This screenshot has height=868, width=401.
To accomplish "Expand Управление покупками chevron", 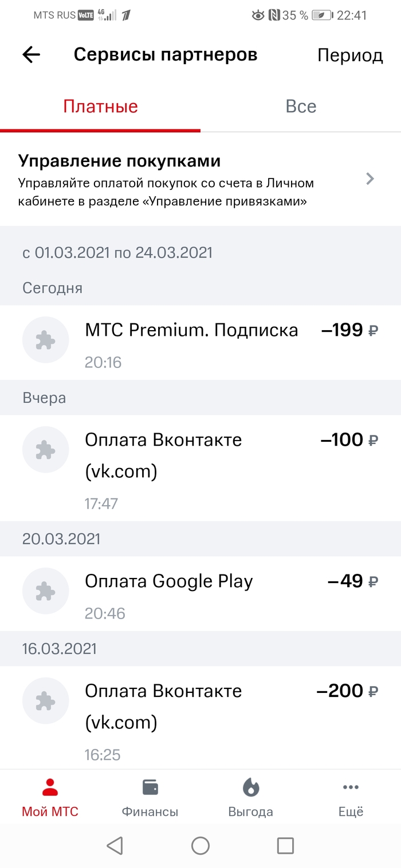I will point(370,179).
